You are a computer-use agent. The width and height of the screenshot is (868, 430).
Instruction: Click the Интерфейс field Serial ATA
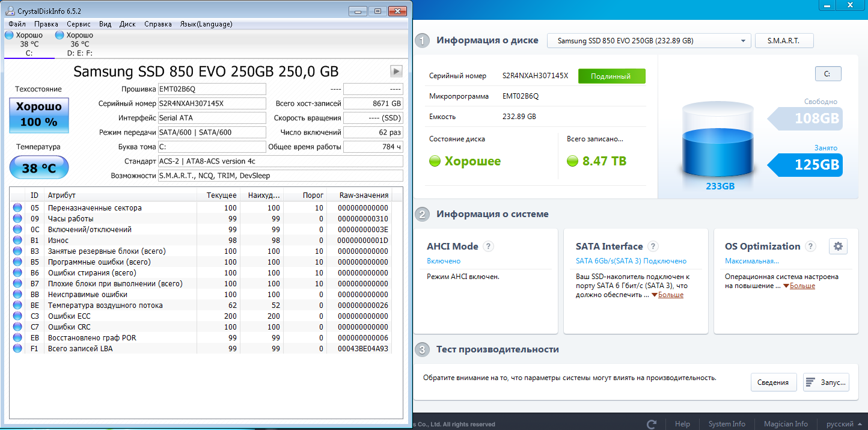point(212,118)
